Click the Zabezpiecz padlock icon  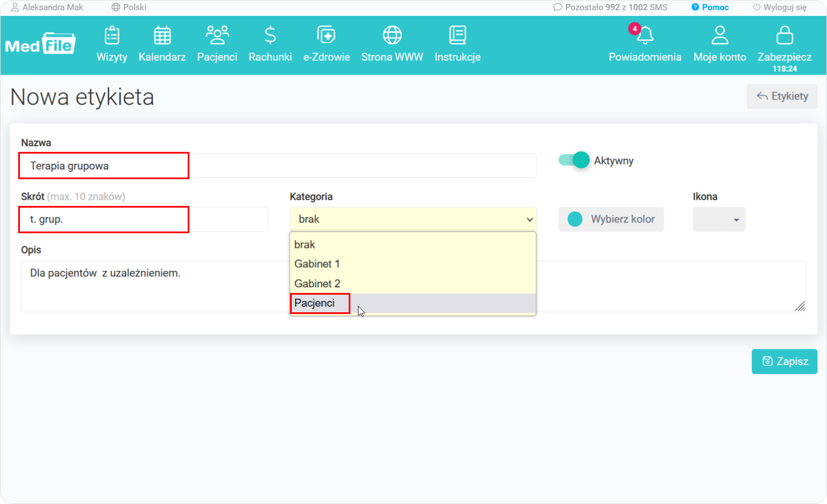click(784, 35)
